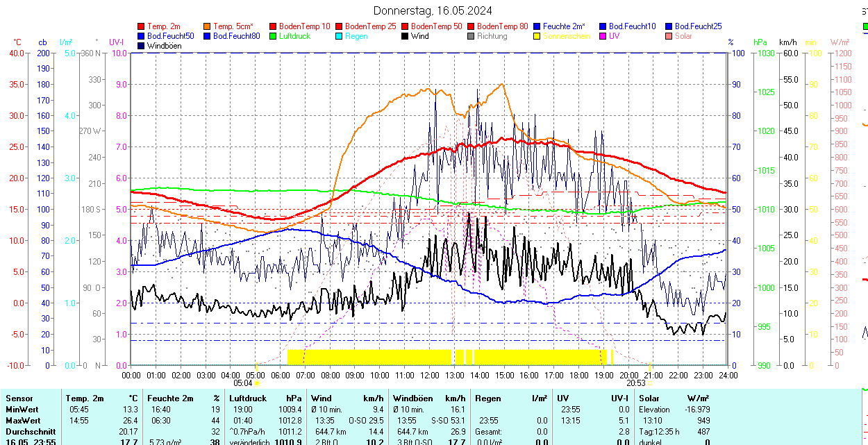Click the sunrise marker at 05:04
Screen dimensions: 868x445
tap(257, 383)
